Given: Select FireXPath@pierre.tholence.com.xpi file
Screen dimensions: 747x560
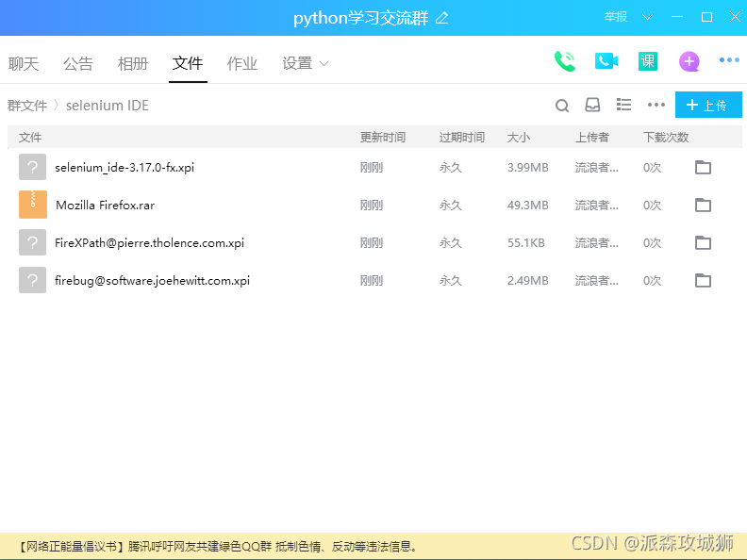Looking at the screenshot, I should click(149, 243).
